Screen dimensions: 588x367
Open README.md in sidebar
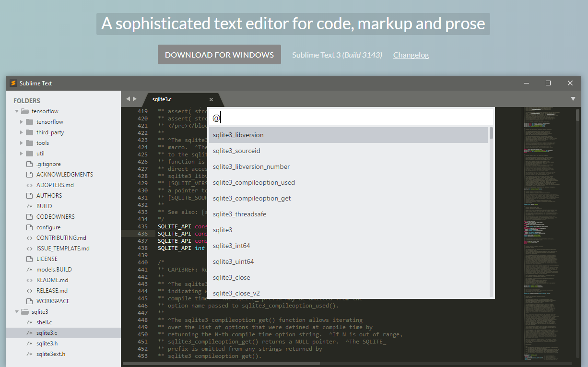click(52, 280)
